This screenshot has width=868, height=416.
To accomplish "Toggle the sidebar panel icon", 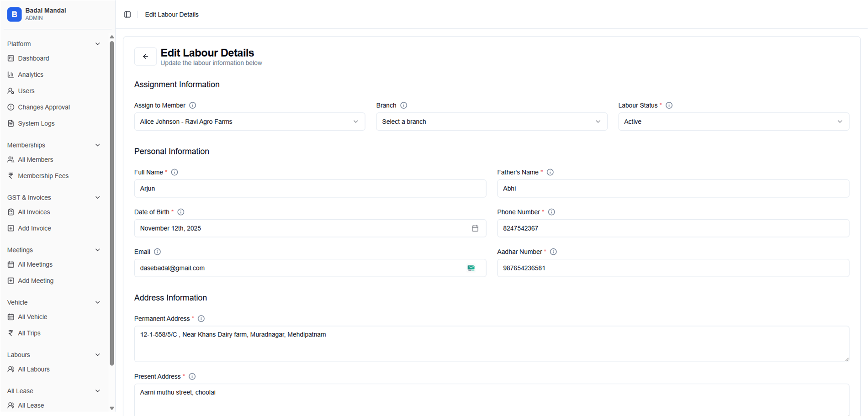I will pos(127,15).
